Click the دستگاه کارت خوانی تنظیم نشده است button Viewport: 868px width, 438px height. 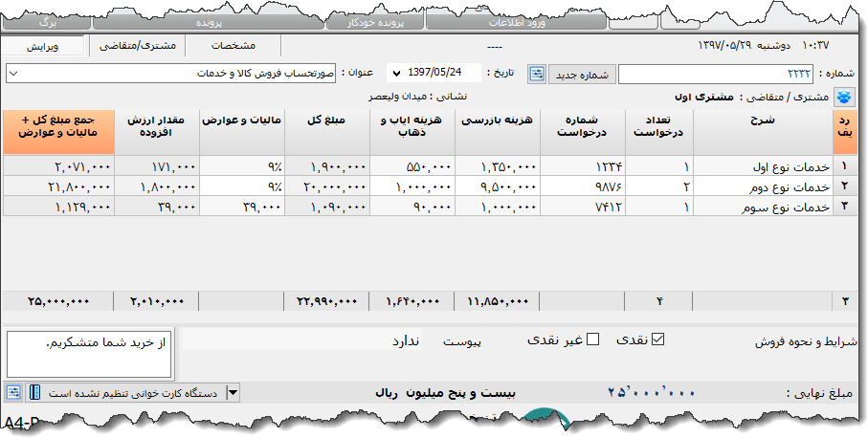(133, 393)
